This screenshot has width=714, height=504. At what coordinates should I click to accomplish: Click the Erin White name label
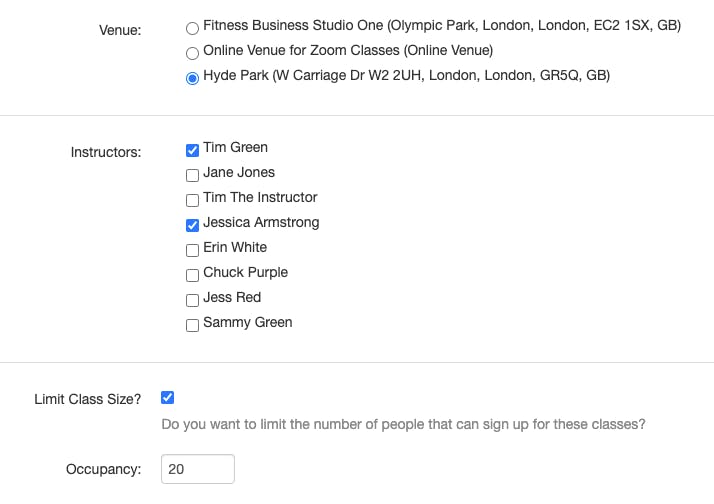235,247
